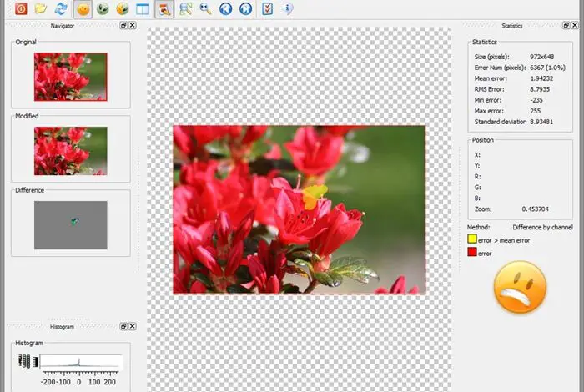
Task: Click the 'Difference by channel' method text
Action: [x=542, y=227]
